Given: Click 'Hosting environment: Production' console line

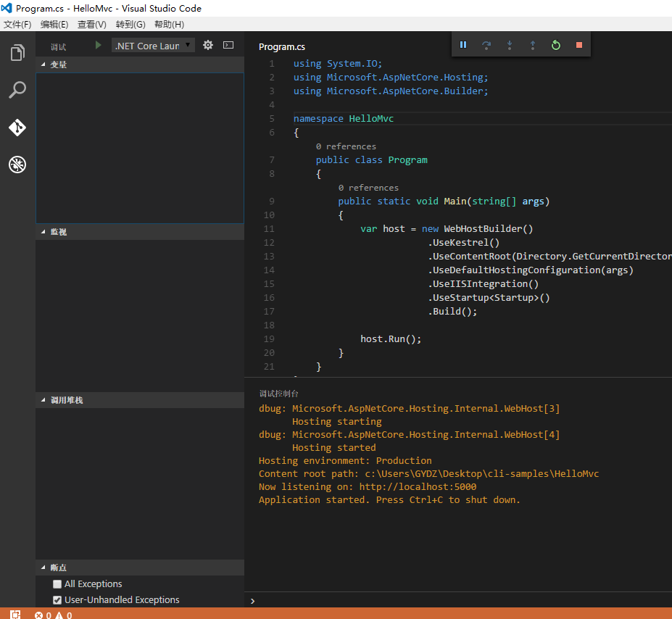Looking at the screenshot, I should pyautogui.click(x=345, y=460).
